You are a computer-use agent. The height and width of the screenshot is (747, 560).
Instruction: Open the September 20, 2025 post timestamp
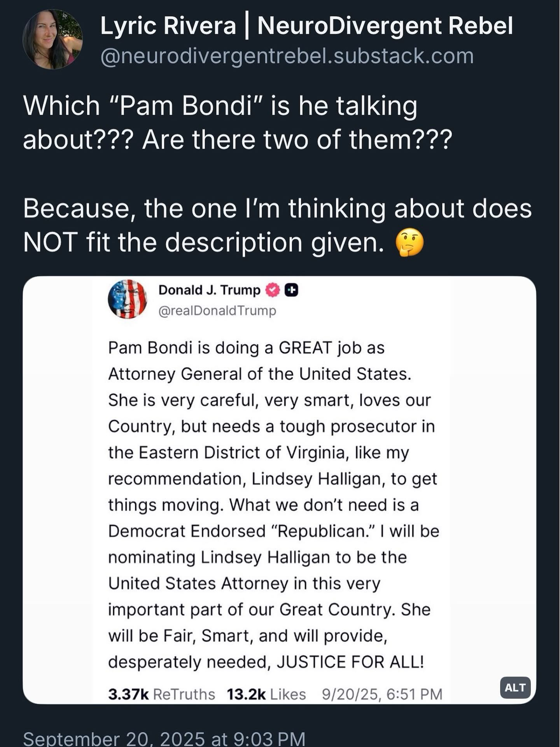pyautogui.click(x=164, y=738)
